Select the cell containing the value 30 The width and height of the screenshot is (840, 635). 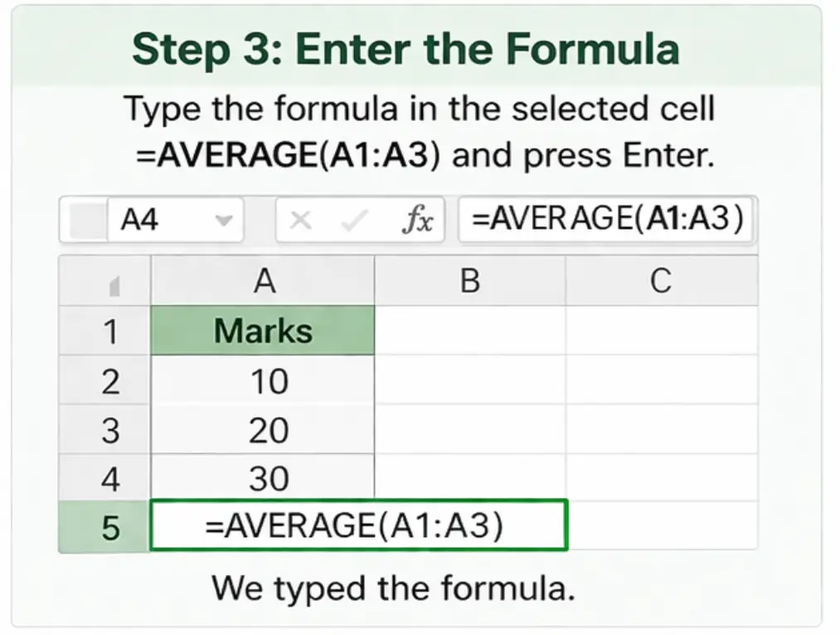pos(263,478)
